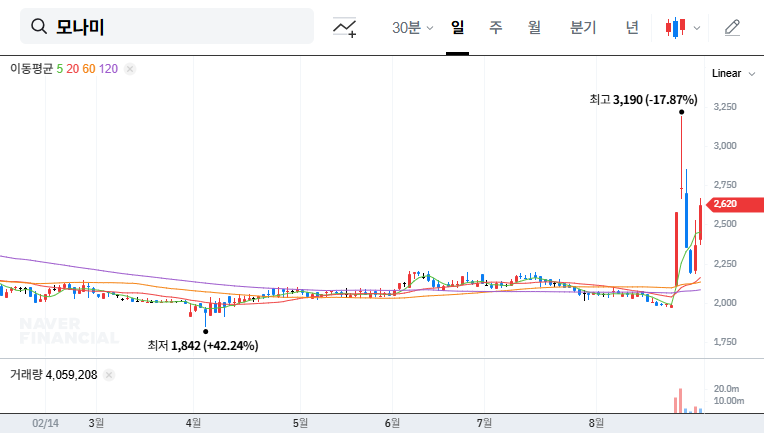Select the 일 daily tab
Screen dimensions: 764x433
click(x=458, y=27)
